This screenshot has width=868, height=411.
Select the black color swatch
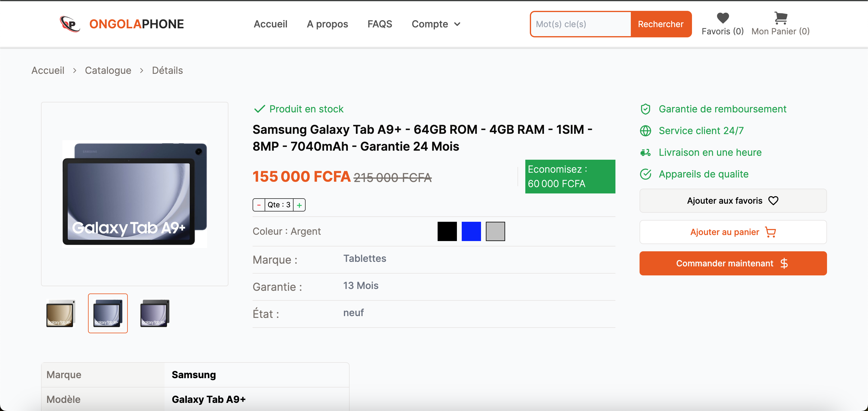coord(447,231)
